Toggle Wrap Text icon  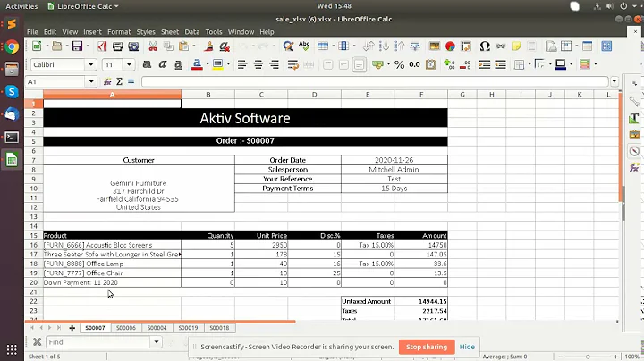(x=292, y=64)
